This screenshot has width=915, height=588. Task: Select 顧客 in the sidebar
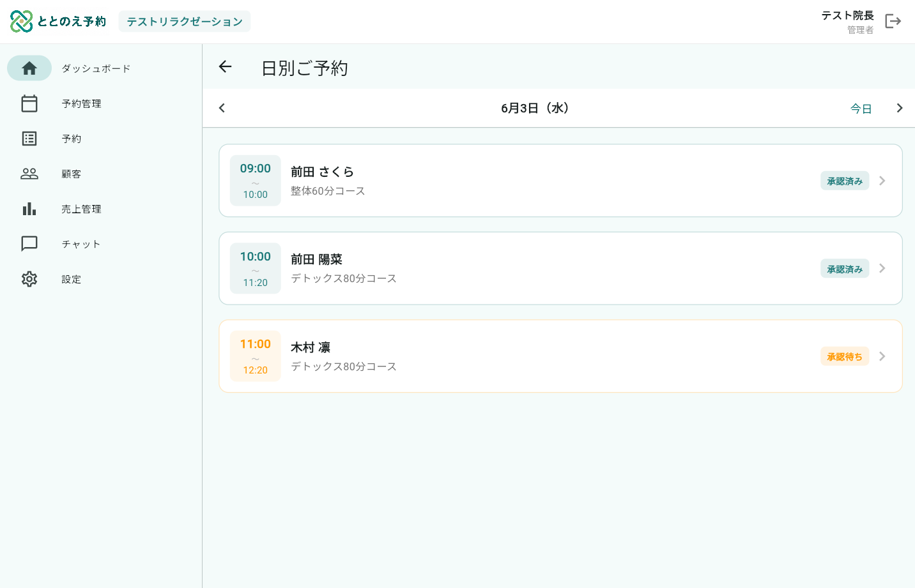102,174
